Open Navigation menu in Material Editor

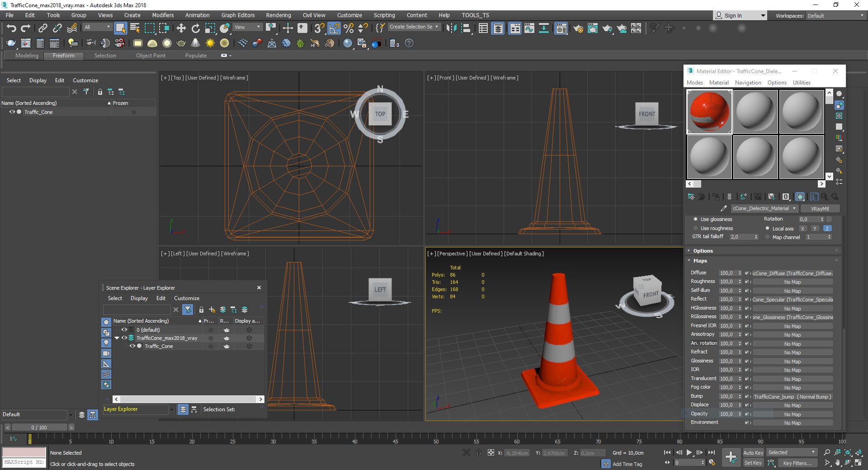tap(748, 83)
